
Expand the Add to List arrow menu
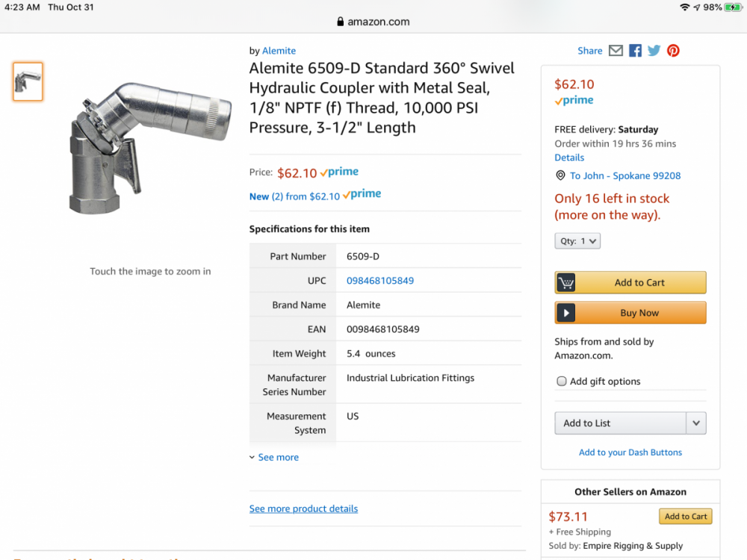pos(696,423)
